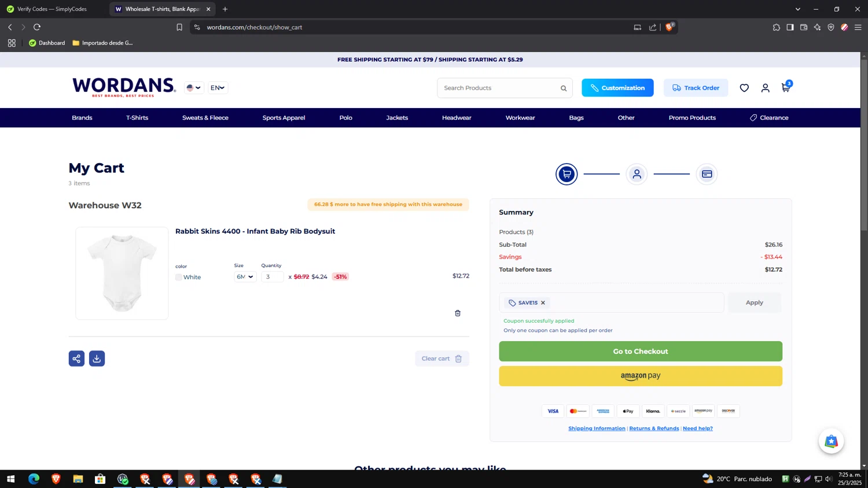Viewport: 868px width, 488px height.
Task: Apply the coupon code
Action: point(754,302)
